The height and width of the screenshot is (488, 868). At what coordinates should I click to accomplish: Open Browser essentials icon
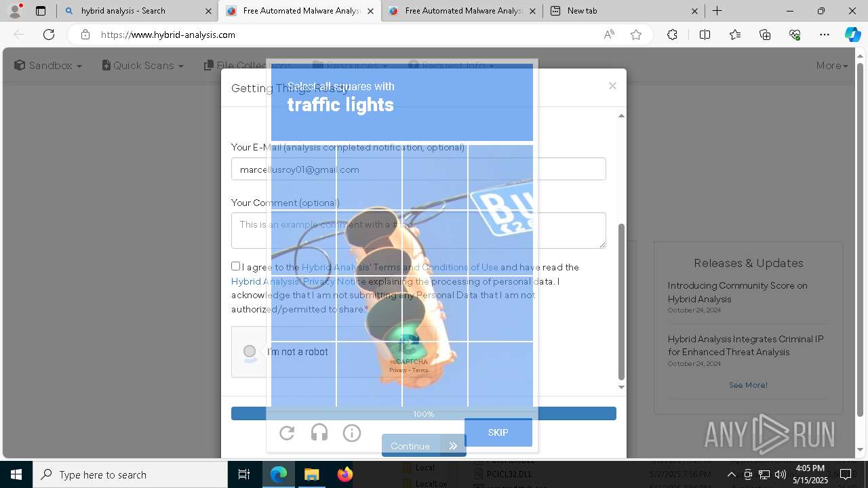point(795,35)
